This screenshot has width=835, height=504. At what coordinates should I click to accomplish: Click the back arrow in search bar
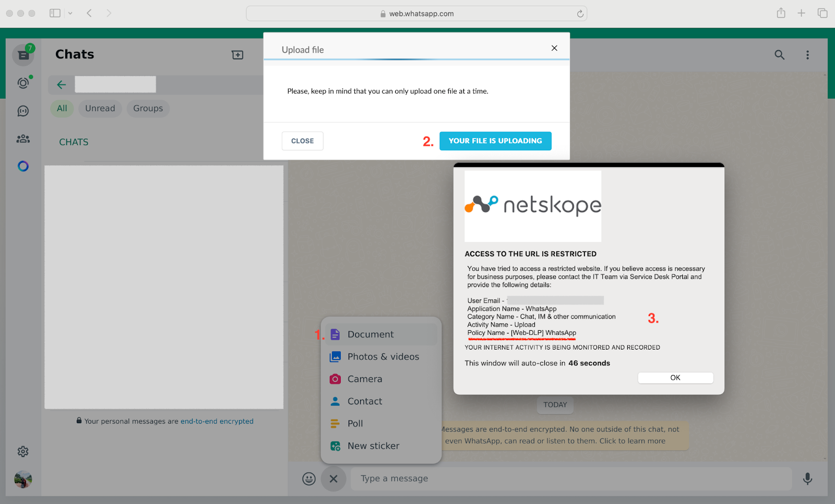62,85
